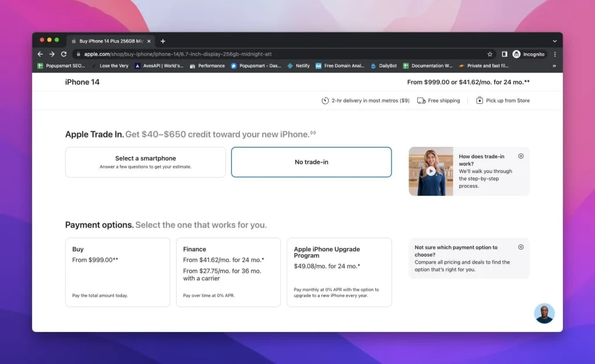Open the Netlify bookmark
This screenshot has width=595, height=364.
pyautogui.click(x=298, y=66)
